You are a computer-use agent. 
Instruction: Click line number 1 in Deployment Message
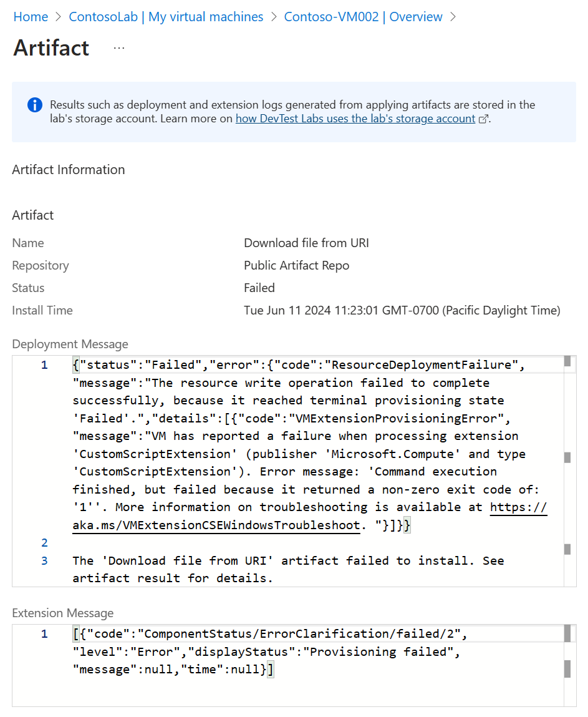pos(44,365)
